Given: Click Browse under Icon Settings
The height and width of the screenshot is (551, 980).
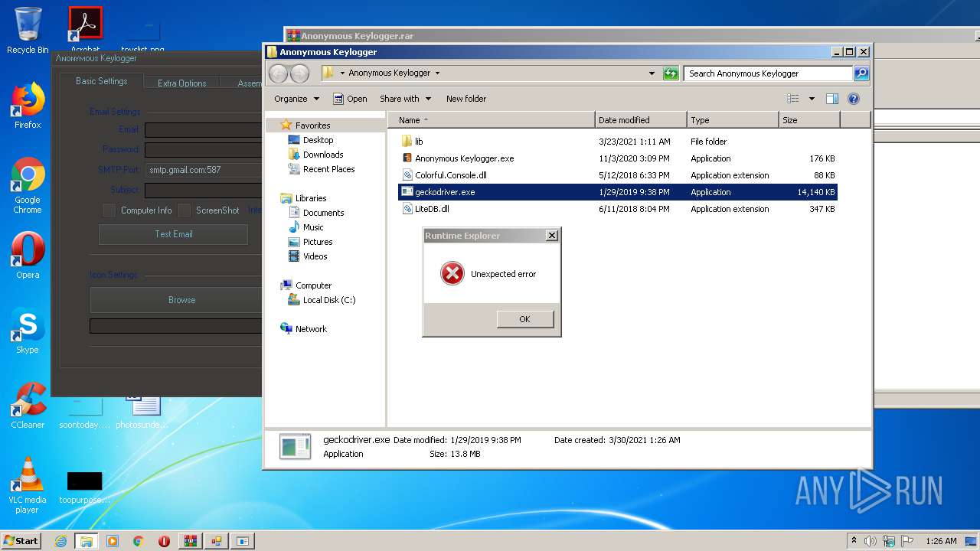Looking at the screenshot, I should (177, 300).
